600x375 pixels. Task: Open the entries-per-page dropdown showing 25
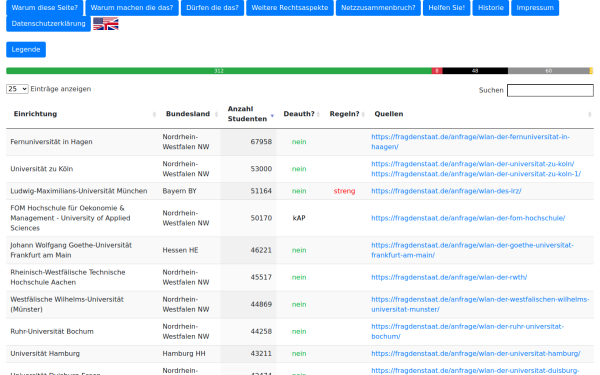coord(17,89)
